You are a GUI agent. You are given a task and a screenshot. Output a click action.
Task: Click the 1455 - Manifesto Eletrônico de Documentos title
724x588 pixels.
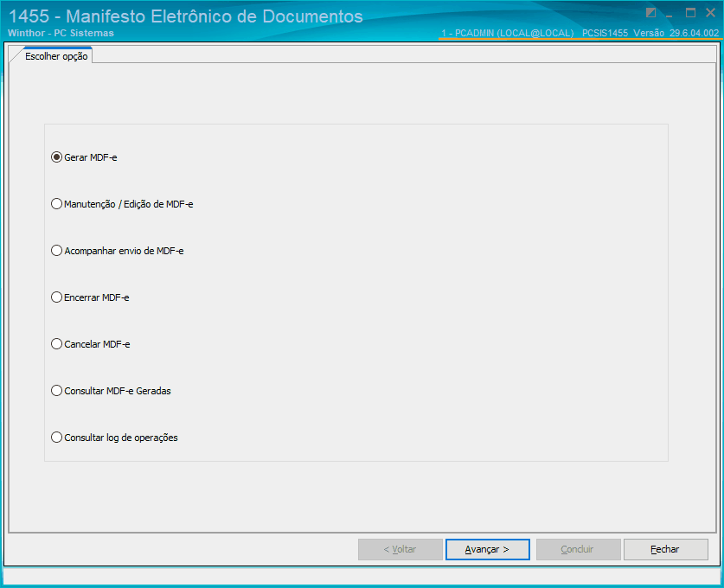pyautogui.click(x=186, y=16)
